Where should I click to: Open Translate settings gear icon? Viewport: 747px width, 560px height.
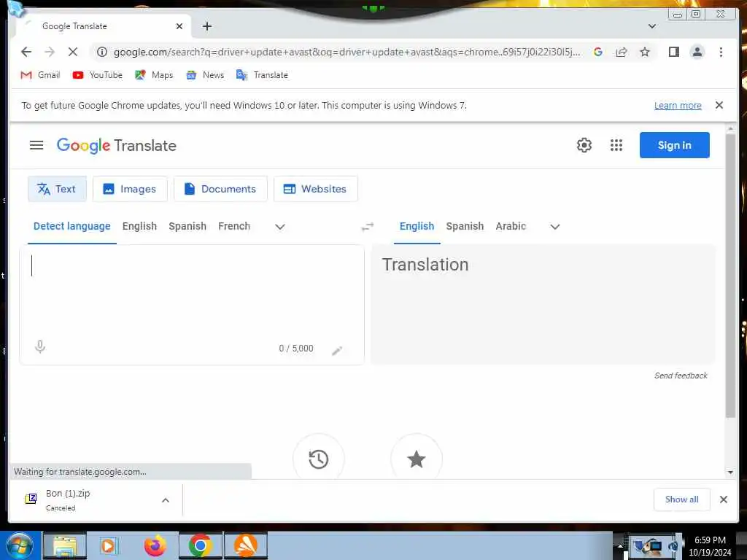click(584, 145)
